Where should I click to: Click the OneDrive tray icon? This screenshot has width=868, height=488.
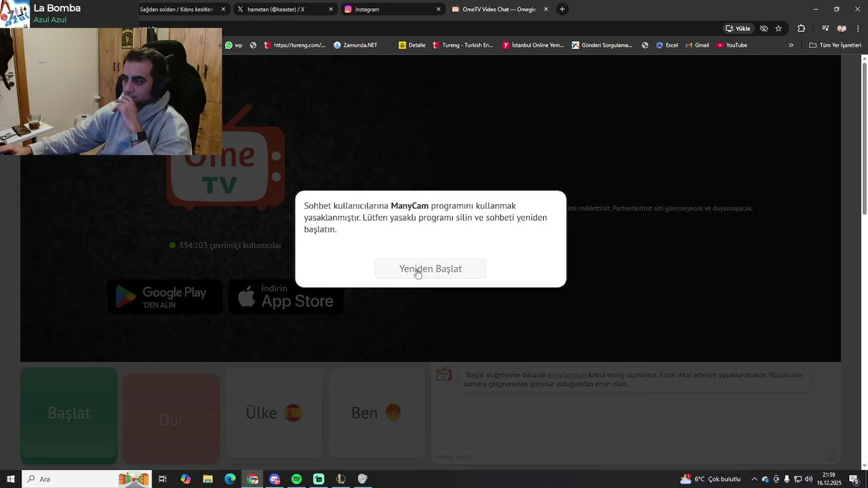(766, 479)
